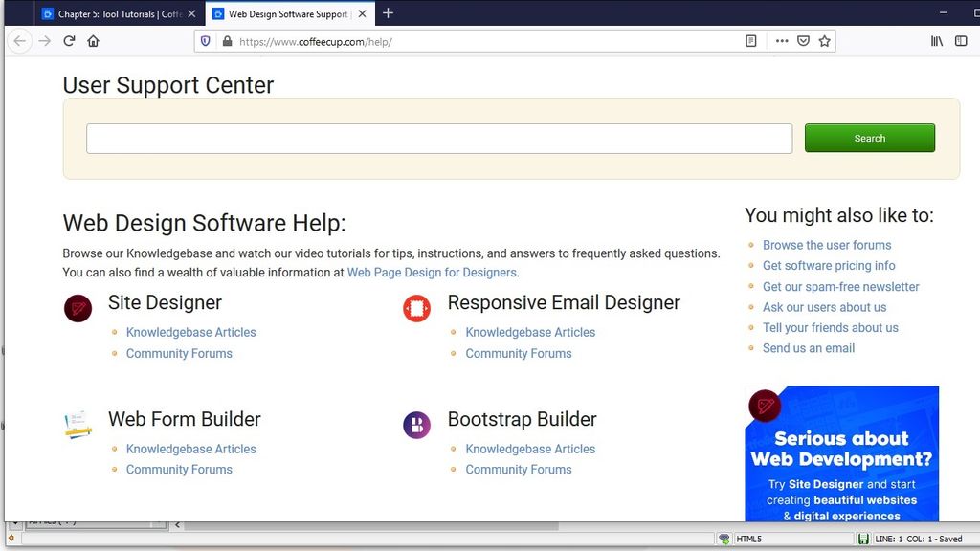Click the Web Form Builder icon
980x551 pixels.
tap(78, 424)
